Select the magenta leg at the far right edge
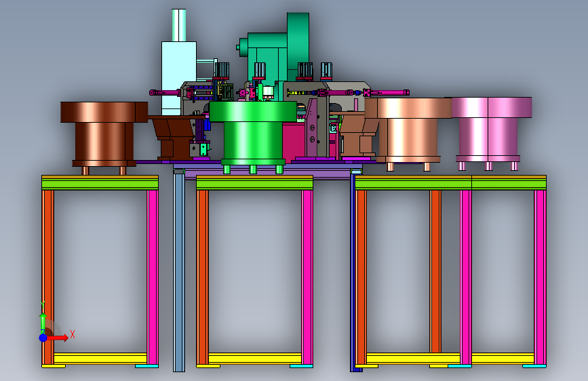Viewport: 588px width, 381px height. click(540, 277)
